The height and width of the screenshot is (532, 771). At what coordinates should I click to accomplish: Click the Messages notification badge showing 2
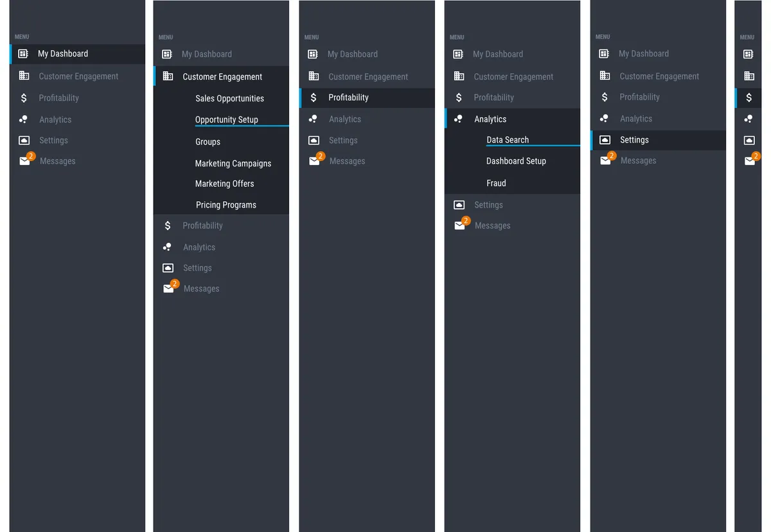(x=30, y=155)
